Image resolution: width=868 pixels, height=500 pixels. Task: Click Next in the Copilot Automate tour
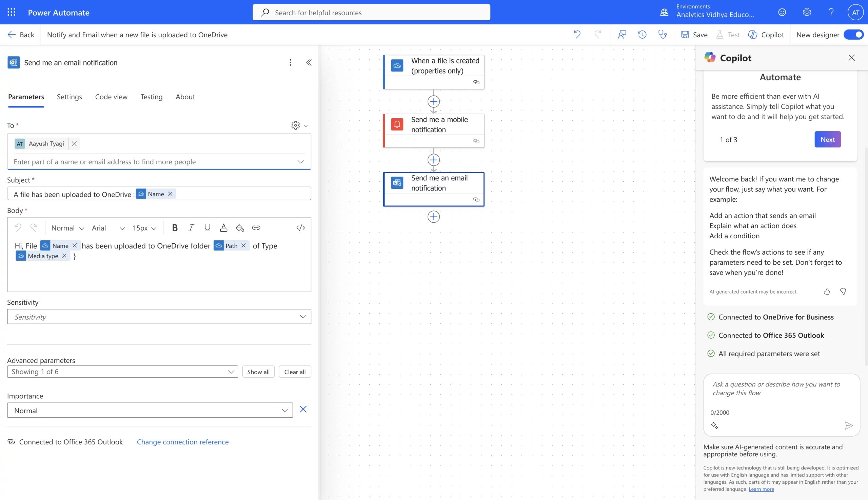827,139
